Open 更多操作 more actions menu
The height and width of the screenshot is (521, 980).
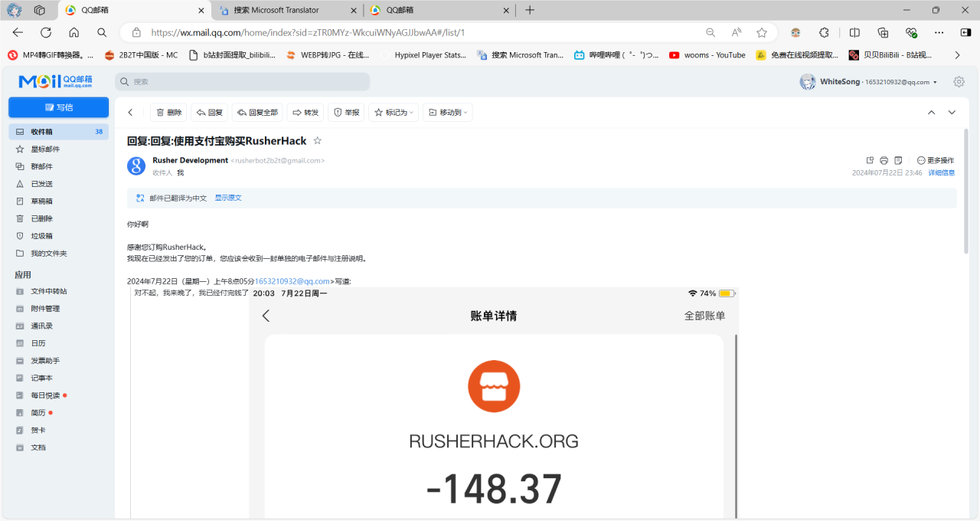(x=935, y=160)
